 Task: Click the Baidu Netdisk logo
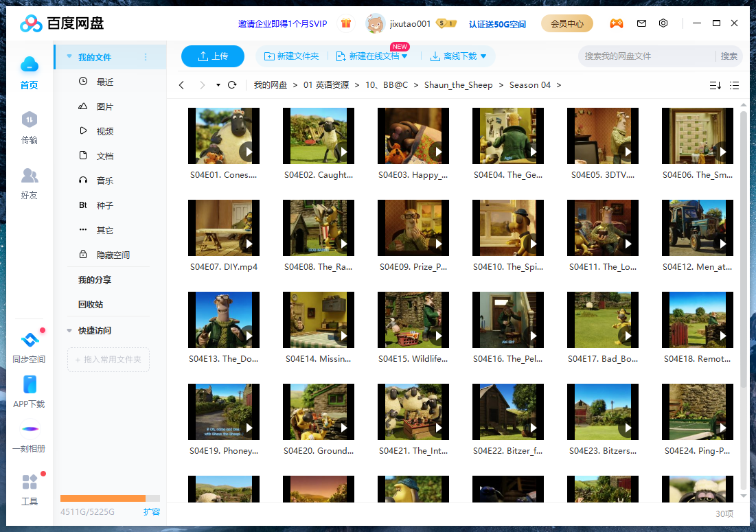tap(62, 23)
